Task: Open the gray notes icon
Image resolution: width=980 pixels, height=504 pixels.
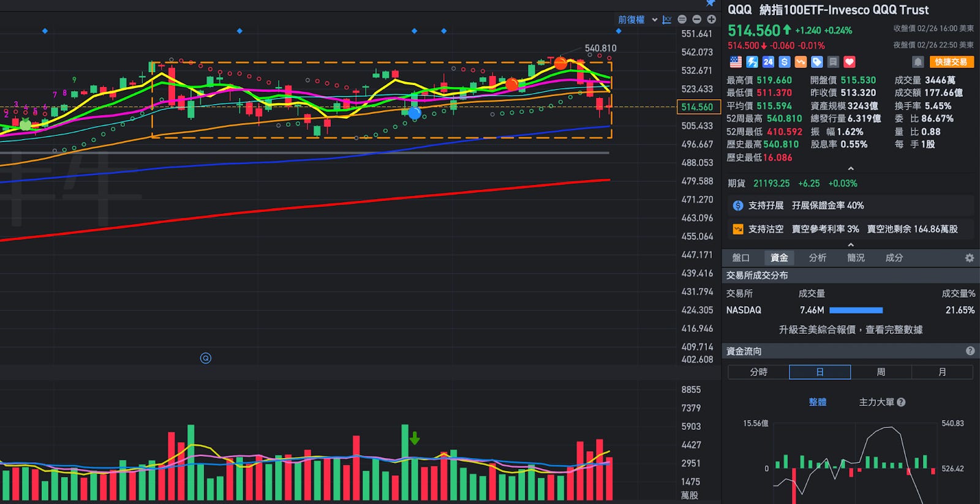Action: pyautogui.click(x=833, y=62)
